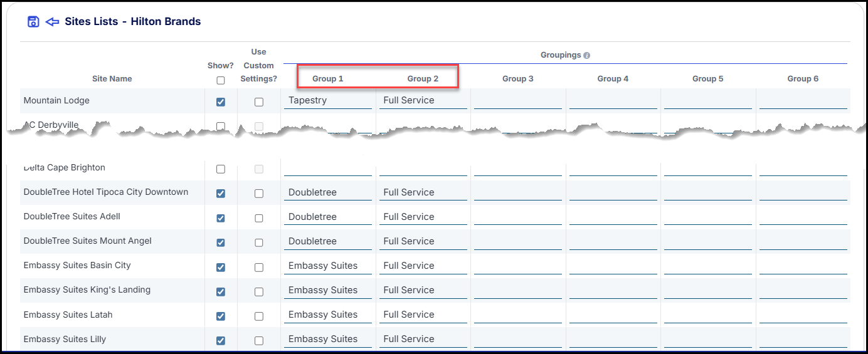The image size is (868, 354).
Task: Select the Delta Cape Brighton site name
Action: (x=64, y=168)
